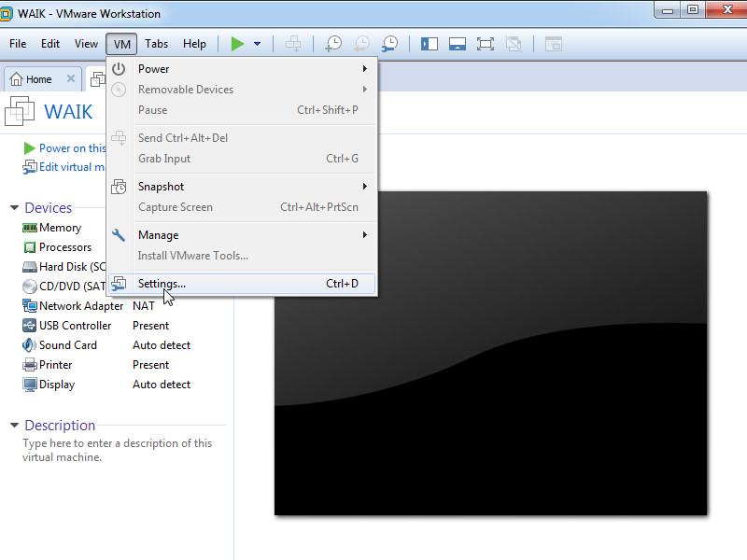Screen dimensions: 747x560
Task: Expand the Snapshot submenu
Action: [243, 187]
